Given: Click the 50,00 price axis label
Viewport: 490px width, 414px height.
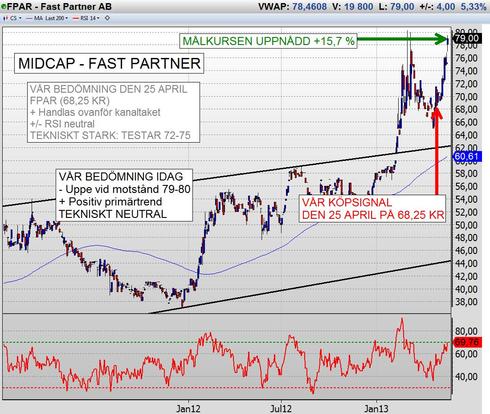Looking at the screenshot, I should (466, 225).
